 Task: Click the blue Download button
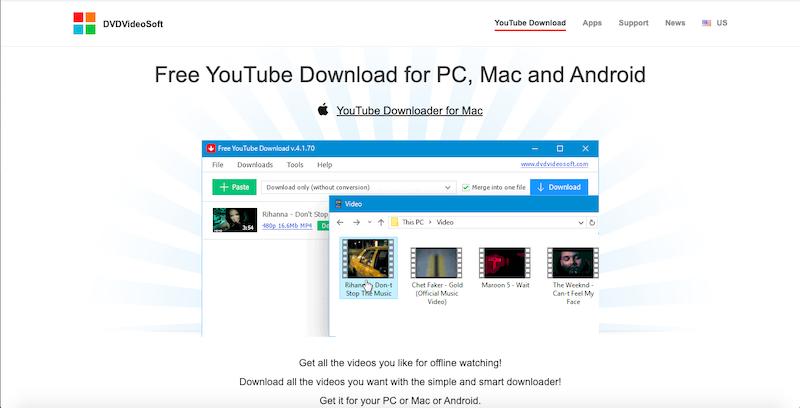coord(559,187)
